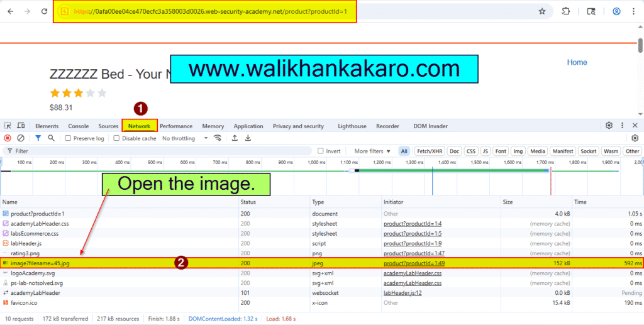The width and height of the screenshot is (644, 325).
Task: Filter requests by Socket type
Action: 588,151
